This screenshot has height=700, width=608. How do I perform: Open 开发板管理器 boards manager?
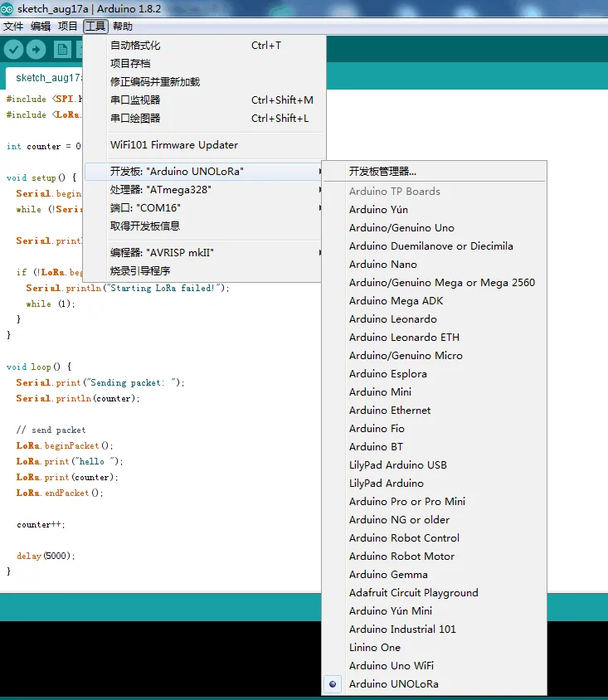pyautogui.click(x=434, y=172)
